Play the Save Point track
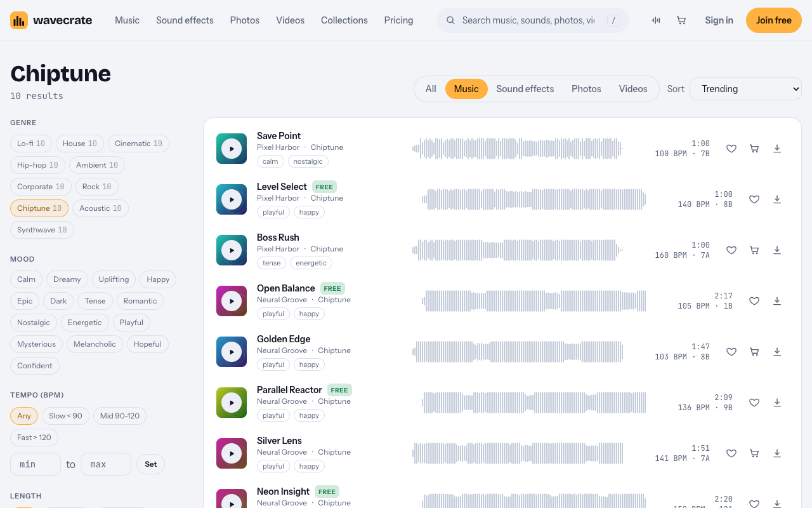 pyautogui.click(x=232, y=149)
